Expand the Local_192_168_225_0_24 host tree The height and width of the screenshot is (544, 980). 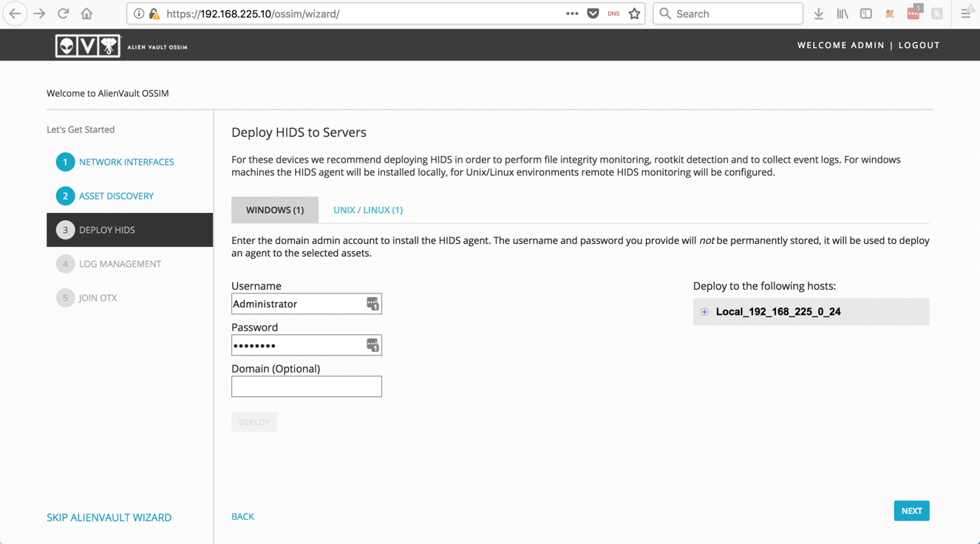pos(705,312)
